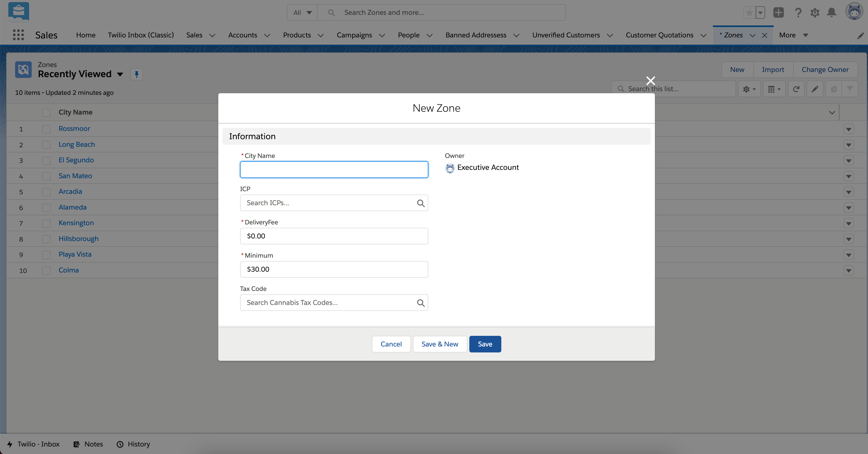Click the Search ICPs lookup field
Screen dimensions: 868x454
pyautogui.click(x=334, y=203)
